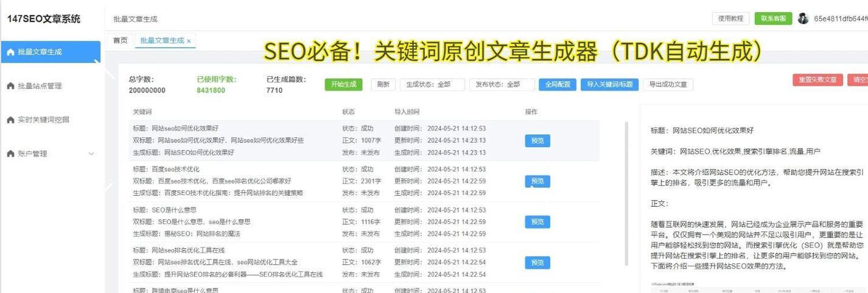The image size is (868, 293).
Task: Click the home icon beside 批量站点管理
Action: pyautogui.click(x=10, y=86)
